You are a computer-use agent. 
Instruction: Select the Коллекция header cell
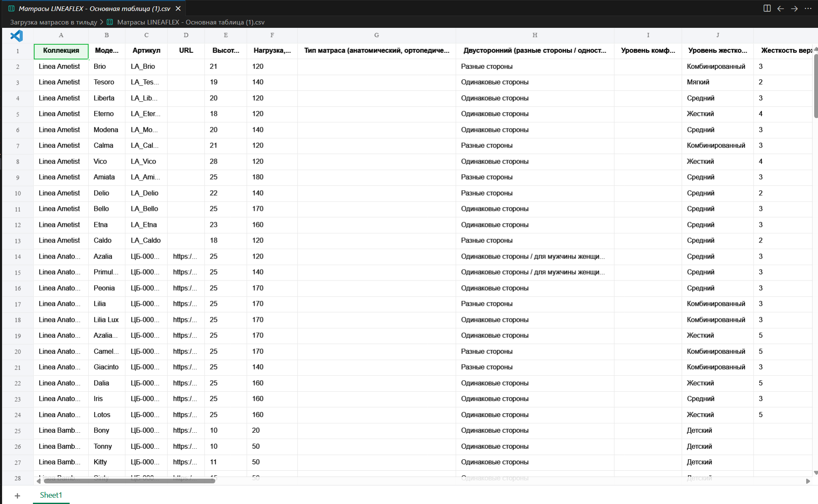(61, 51)
